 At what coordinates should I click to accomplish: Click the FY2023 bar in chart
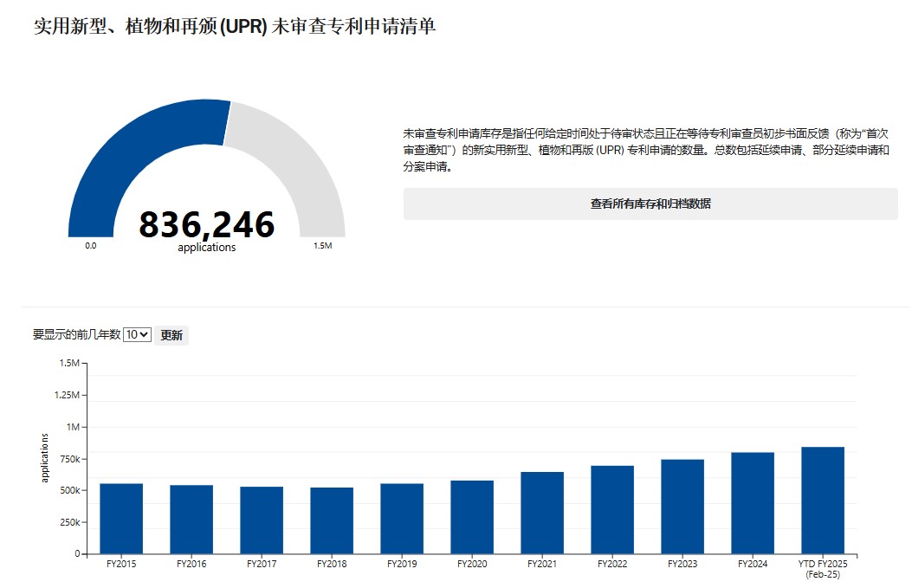682,506
